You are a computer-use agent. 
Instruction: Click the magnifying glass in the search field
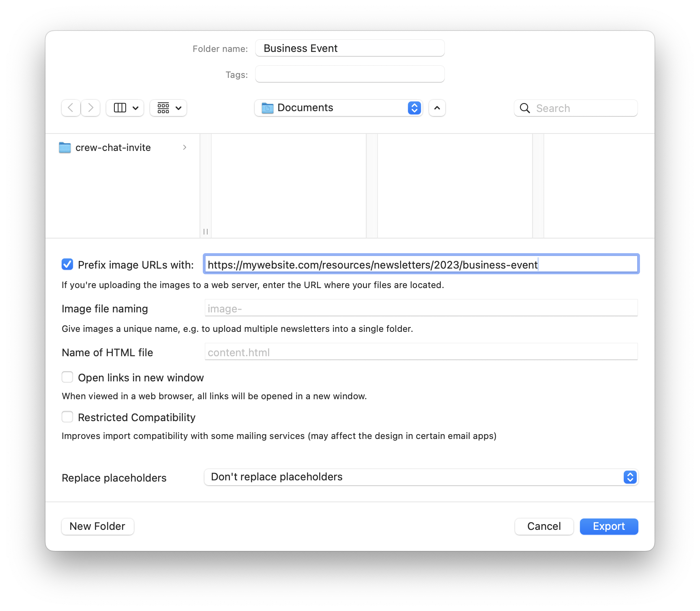pos(525,108)
